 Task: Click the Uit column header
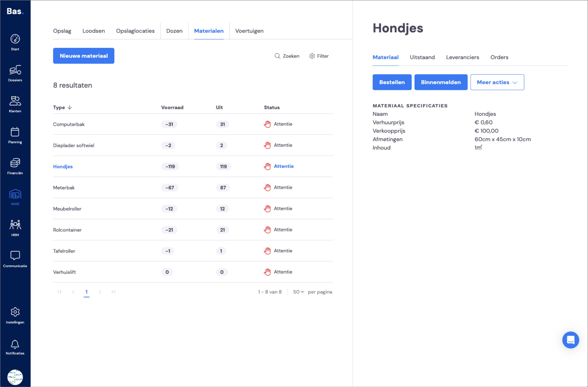click(x=219, y=107)
